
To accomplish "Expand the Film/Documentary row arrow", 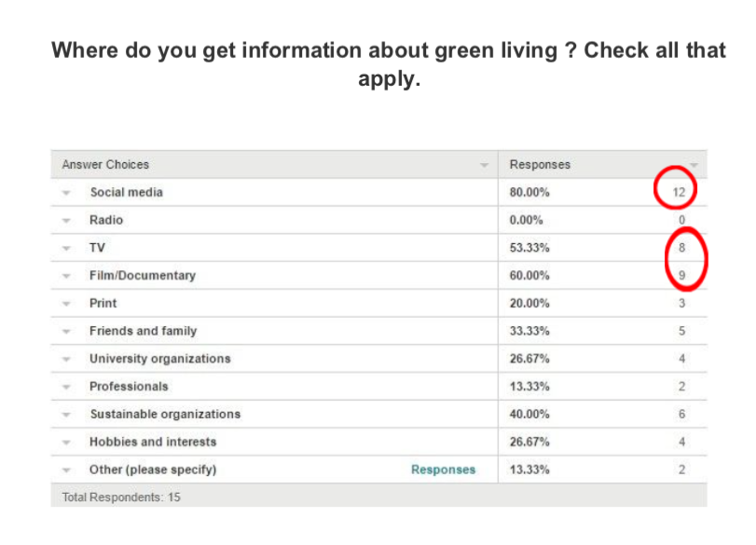I will click(x=66, y=276).
